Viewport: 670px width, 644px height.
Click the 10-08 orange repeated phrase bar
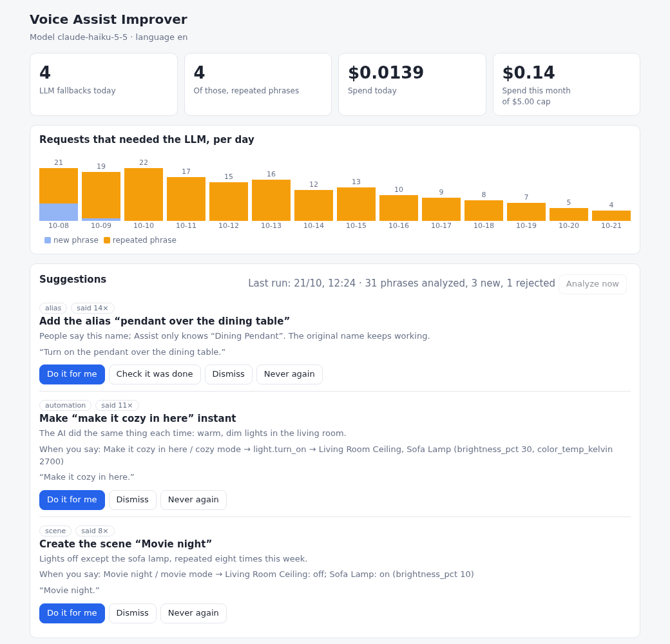point(59,185)
